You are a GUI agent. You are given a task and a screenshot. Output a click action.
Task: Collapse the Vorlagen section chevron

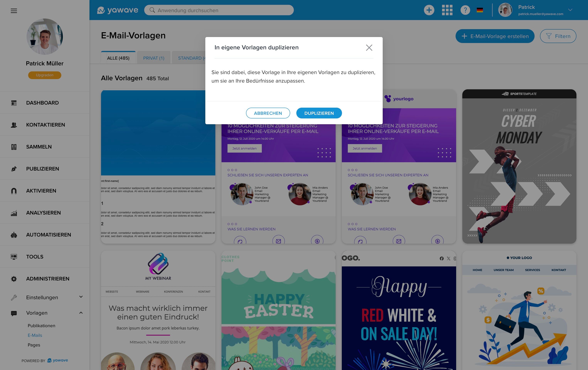[x=81, y=313]
